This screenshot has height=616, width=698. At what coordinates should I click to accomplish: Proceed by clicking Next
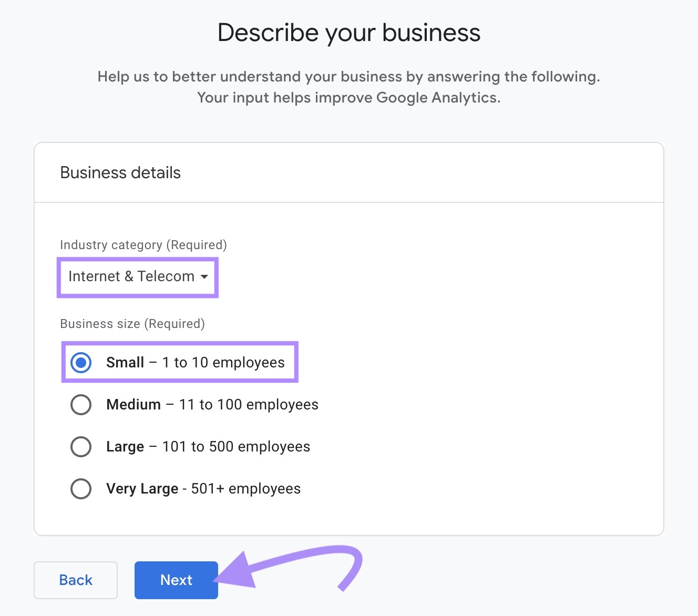[176, 580]
